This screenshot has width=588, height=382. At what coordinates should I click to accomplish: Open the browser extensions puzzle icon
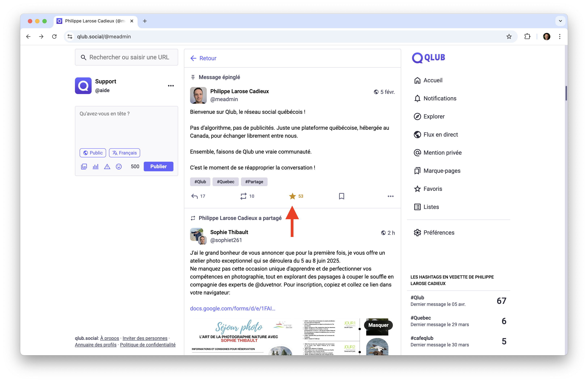tap(527, 37)
